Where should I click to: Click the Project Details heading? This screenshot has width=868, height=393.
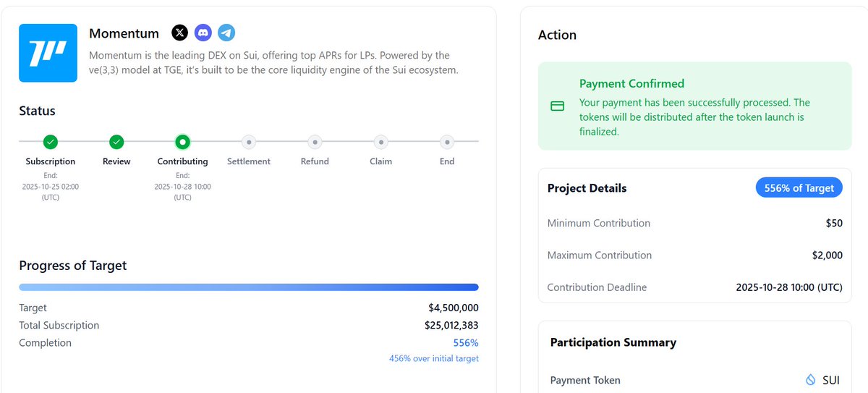coord(587,188)
